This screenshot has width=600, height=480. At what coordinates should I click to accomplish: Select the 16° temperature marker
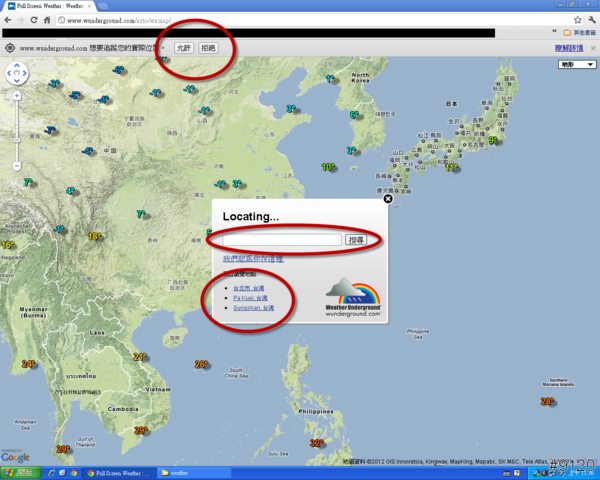[8, 245]
